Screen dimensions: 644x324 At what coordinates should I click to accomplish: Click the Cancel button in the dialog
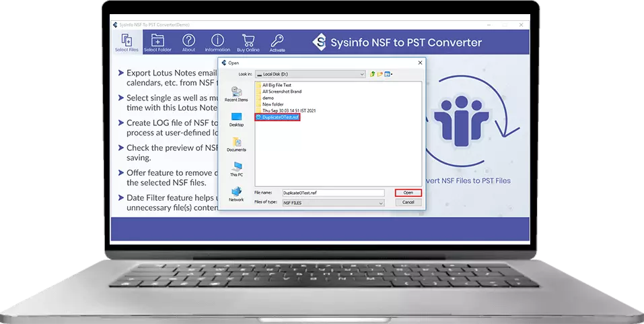click(408, 202)
